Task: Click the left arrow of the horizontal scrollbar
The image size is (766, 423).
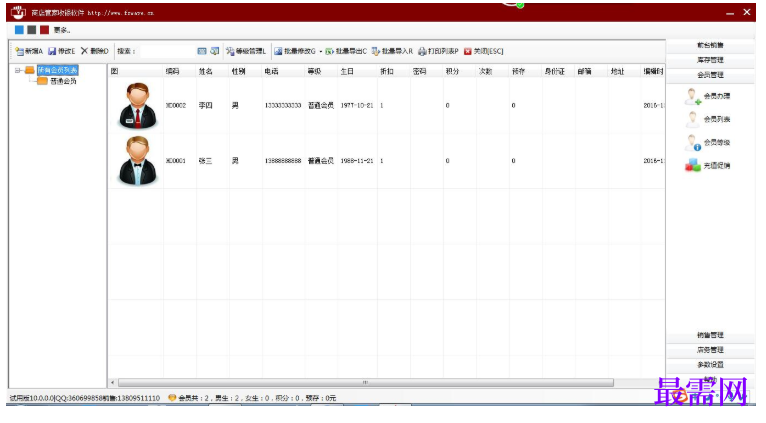Action: pyautogui.click(x=113, y=382)
